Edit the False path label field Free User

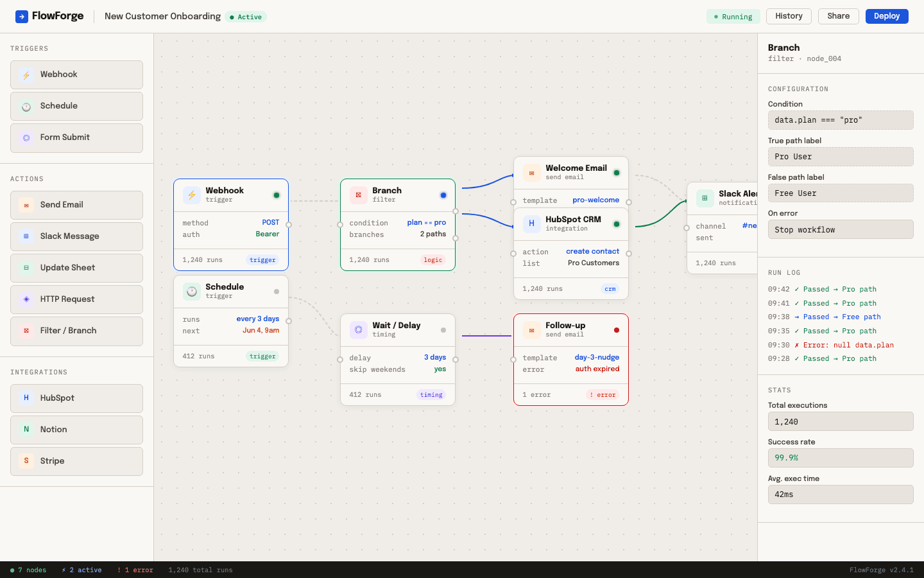coord(841,193)
